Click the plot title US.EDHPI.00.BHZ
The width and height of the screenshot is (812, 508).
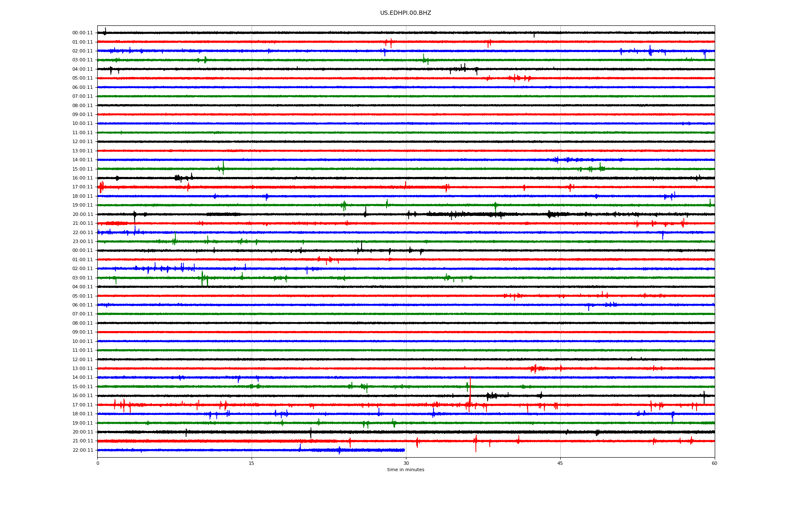pos(406,13)
